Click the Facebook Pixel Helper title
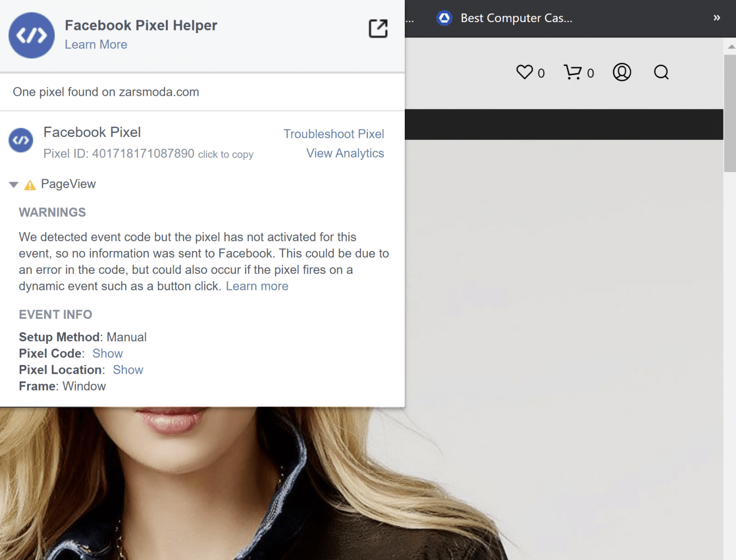 point(141,25)
